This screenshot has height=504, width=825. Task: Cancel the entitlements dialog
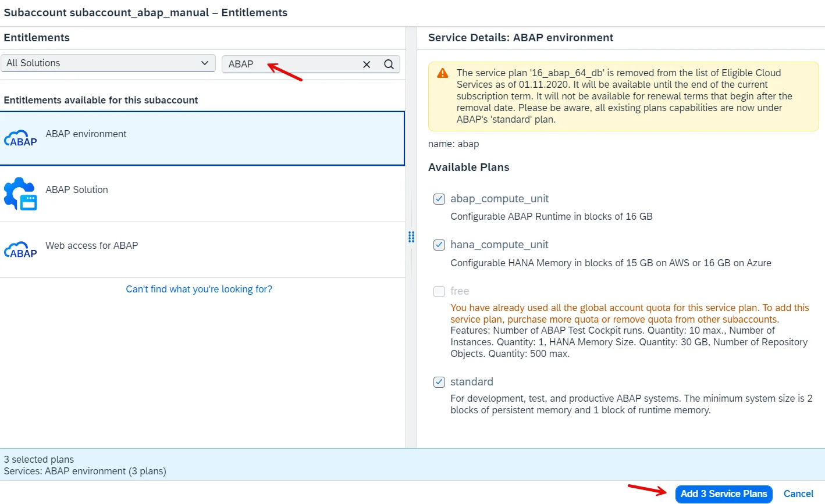[798, 494]
